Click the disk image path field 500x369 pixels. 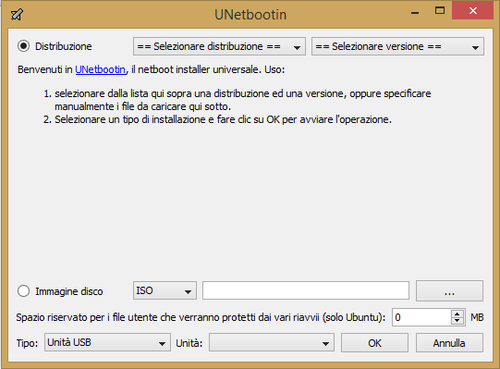click(x=306, y=291)
